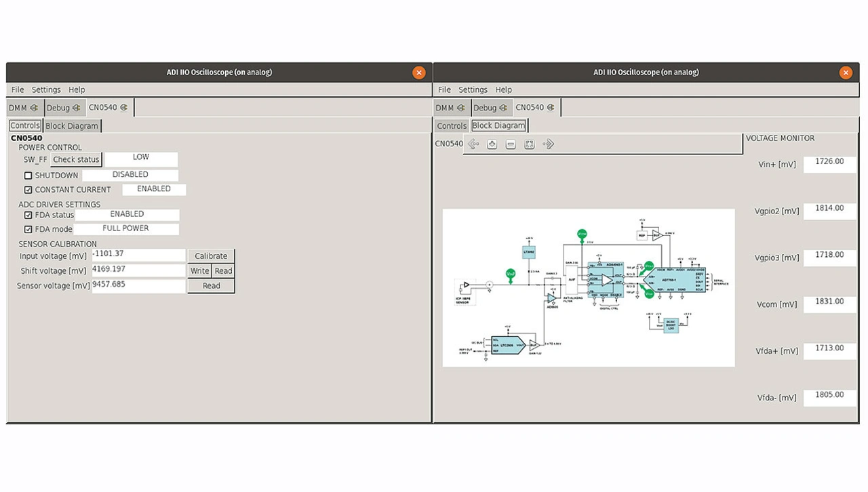Open the Settings menu in the left window
868x492 pixels.
tap(46, 89)
